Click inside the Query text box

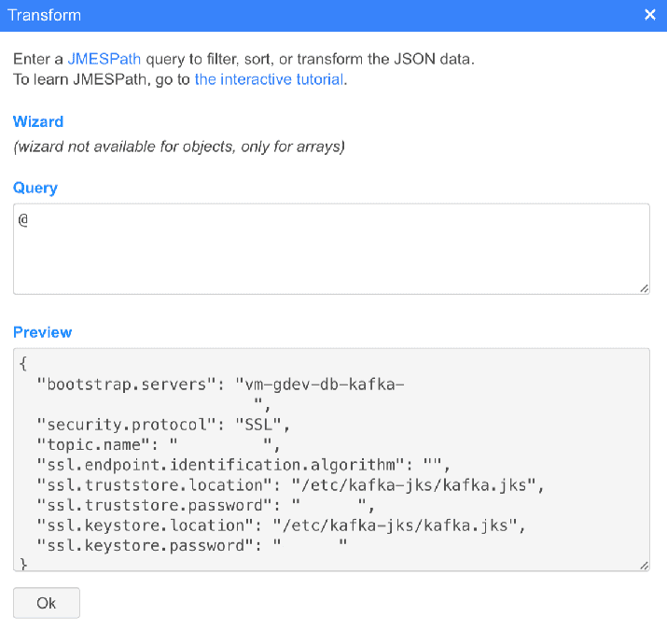[331, 249]
